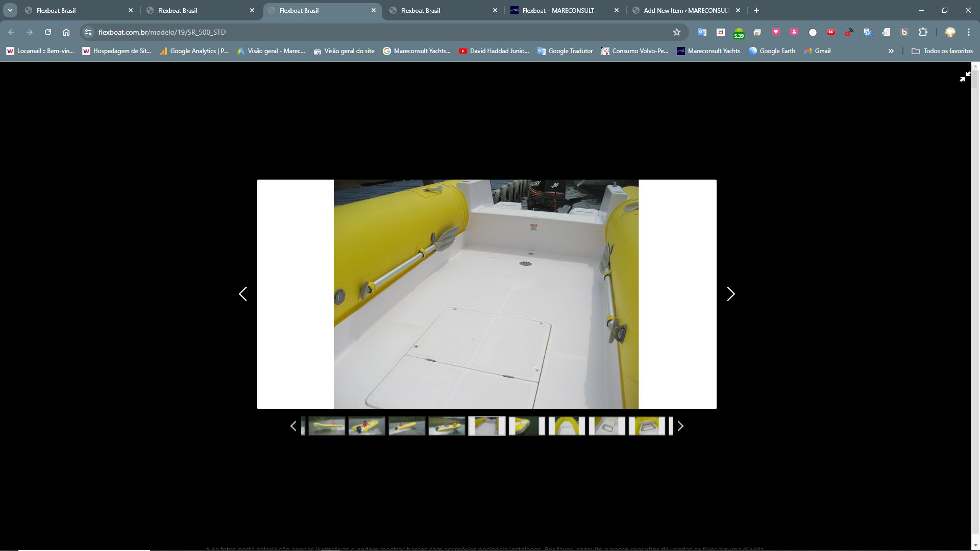980x551 pixels.
Task: Open Chrome three-dot menu
Action: coord(969,32)
